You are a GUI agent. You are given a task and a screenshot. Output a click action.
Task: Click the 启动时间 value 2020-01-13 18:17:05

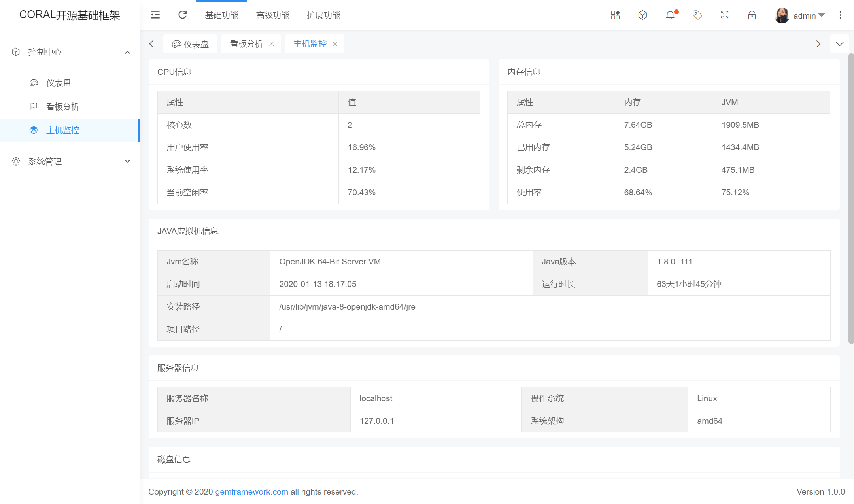point(317,284)
